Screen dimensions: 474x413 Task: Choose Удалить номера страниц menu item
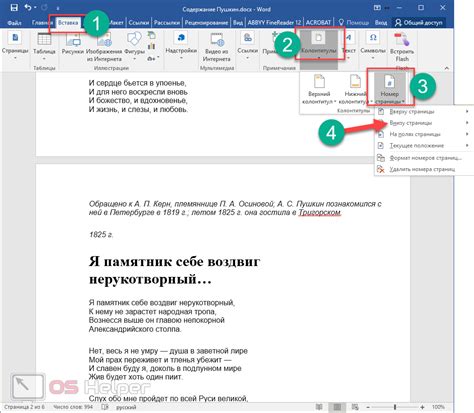click(423, 169)
